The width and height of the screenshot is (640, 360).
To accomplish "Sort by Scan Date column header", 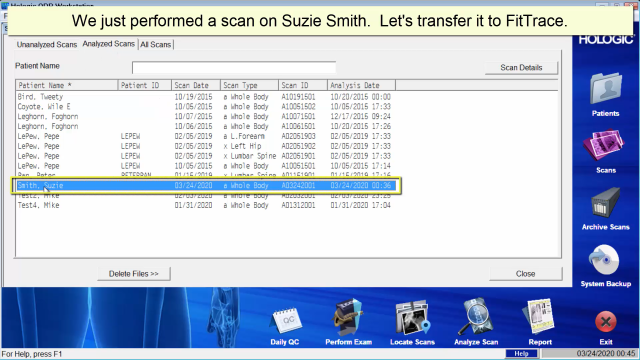I will (x=196, y=85).
